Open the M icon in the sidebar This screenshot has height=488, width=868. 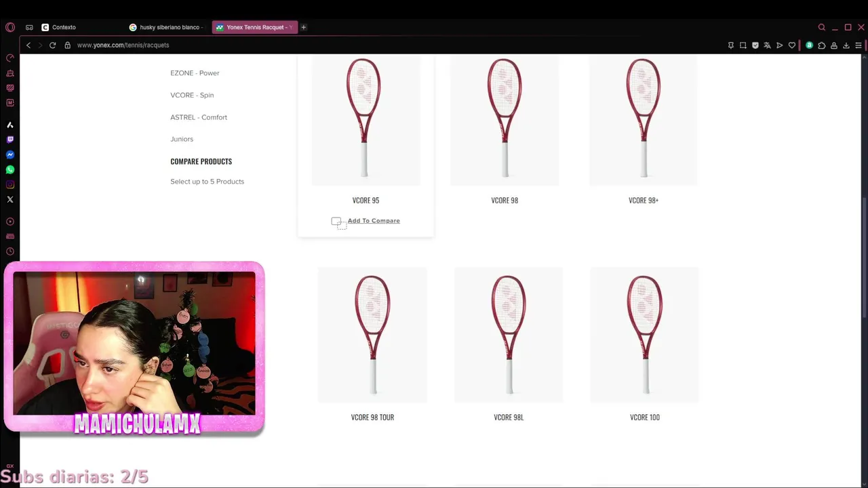(10, 103)
